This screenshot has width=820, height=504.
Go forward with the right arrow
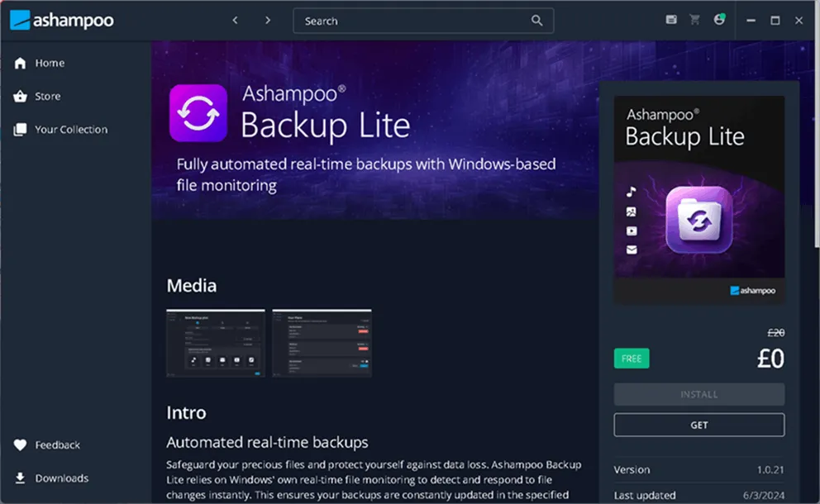268,21
